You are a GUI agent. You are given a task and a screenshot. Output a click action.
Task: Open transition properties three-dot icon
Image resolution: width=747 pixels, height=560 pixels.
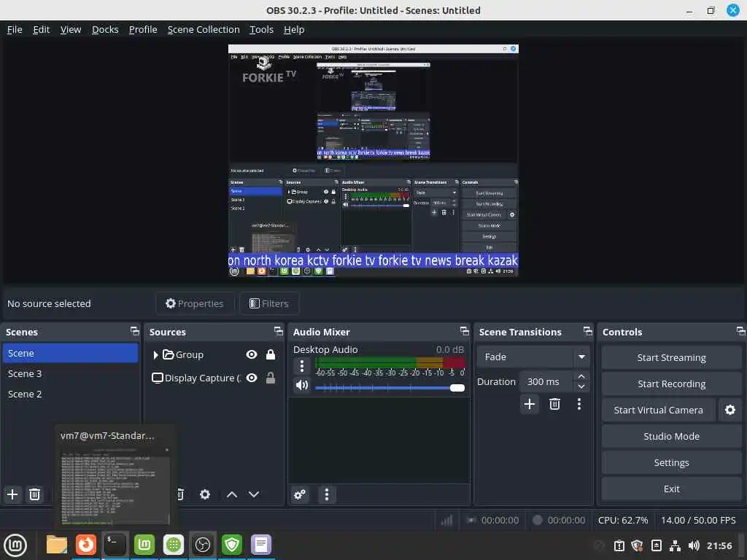pyautogui.click(x=578, y=404)
